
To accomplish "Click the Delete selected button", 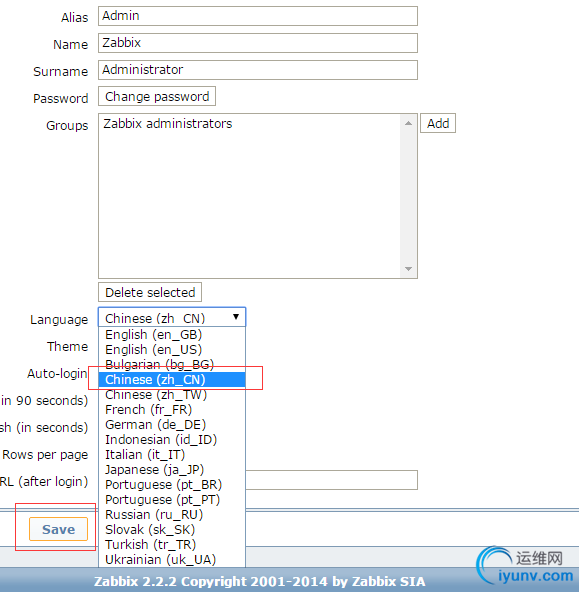I will coord(150,292).
